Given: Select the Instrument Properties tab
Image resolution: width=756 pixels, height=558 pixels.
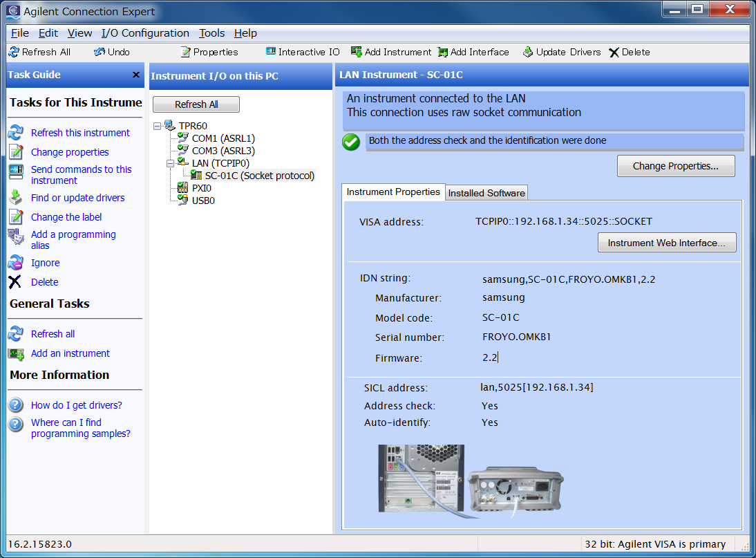Looking at the screenshot, I should [x=393, y=192].
